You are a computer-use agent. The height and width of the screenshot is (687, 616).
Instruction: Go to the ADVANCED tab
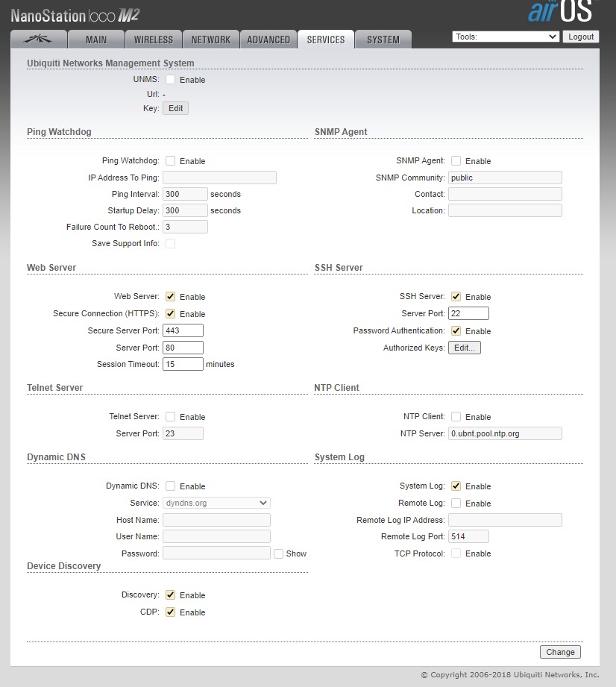(x=268, y=40)
